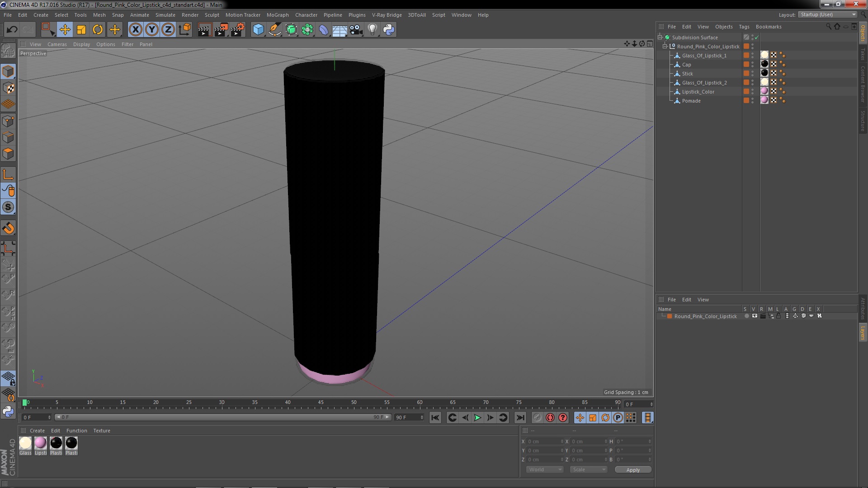
Task: Open the World coordinate dropdown
Action: pyautogui.click(x=544, y=469)
